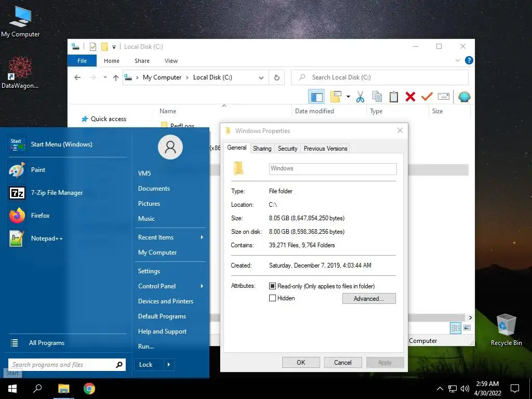The height and width of the screenshot is (399, 532).
Task: Open the Recycle Bin on desktop
Action: click(506, 330)
